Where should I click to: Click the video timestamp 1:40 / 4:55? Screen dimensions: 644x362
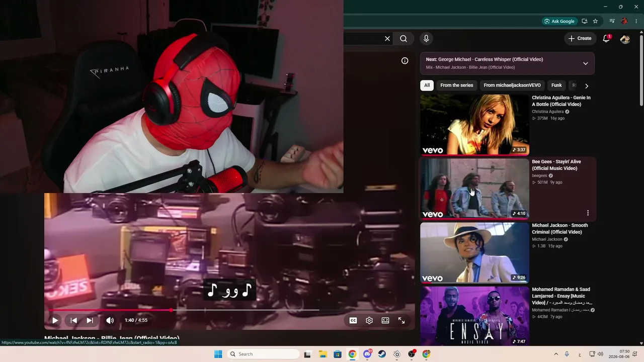pyautogui.click(x=136, y=320)
